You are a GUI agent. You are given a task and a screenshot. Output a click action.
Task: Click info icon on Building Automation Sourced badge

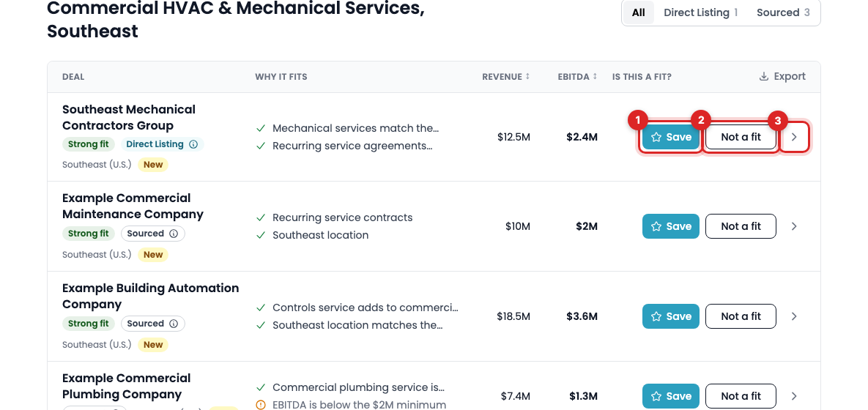tap(174, 324)
